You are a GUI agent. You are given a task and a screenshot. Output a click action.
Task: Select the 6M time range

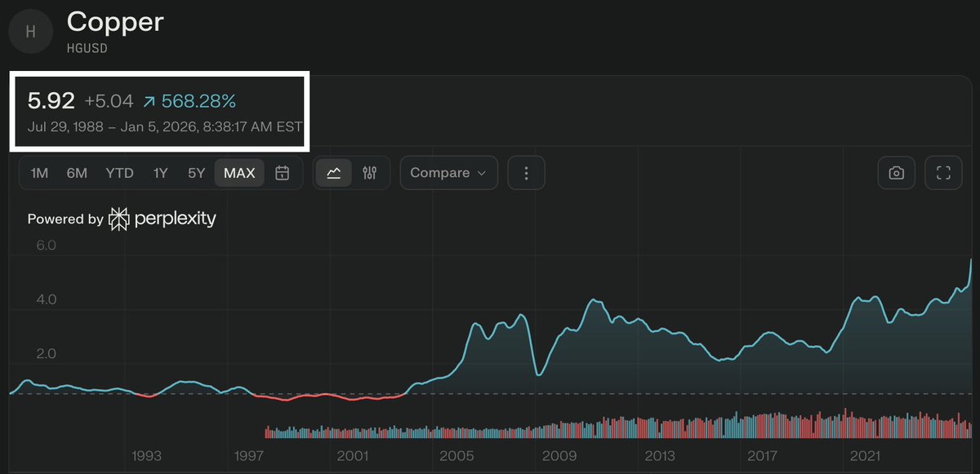(77, 173)
